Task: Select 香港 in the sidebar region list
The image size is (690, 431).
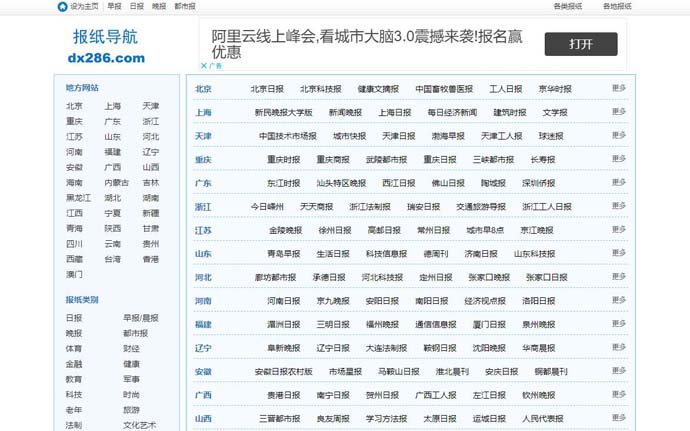Action: [150, 259]
